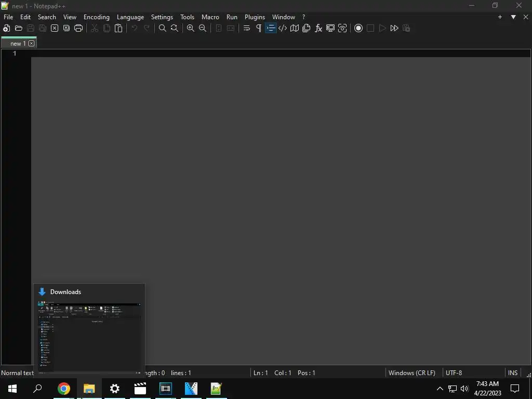Open the Language menu

[x=130, y=17]
